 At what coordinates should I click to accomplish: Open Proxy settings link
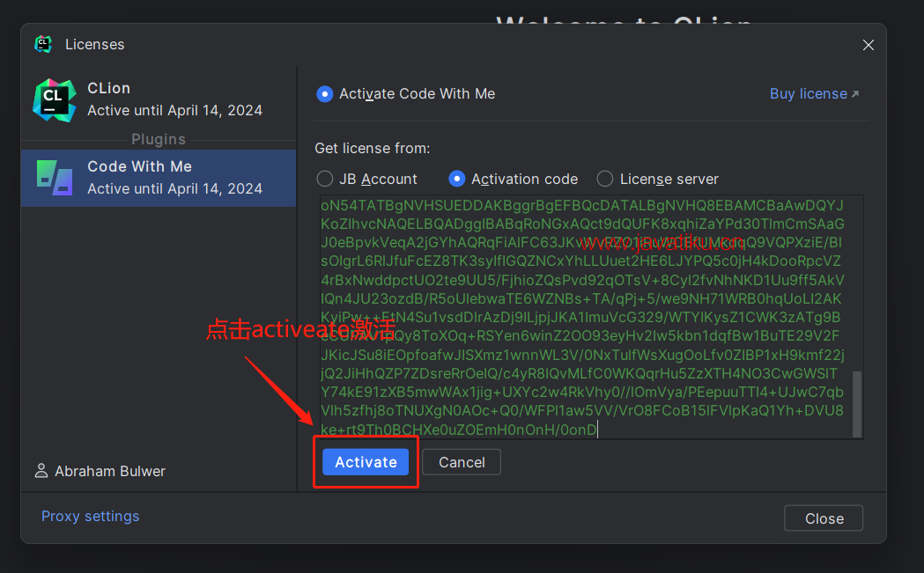90,517
